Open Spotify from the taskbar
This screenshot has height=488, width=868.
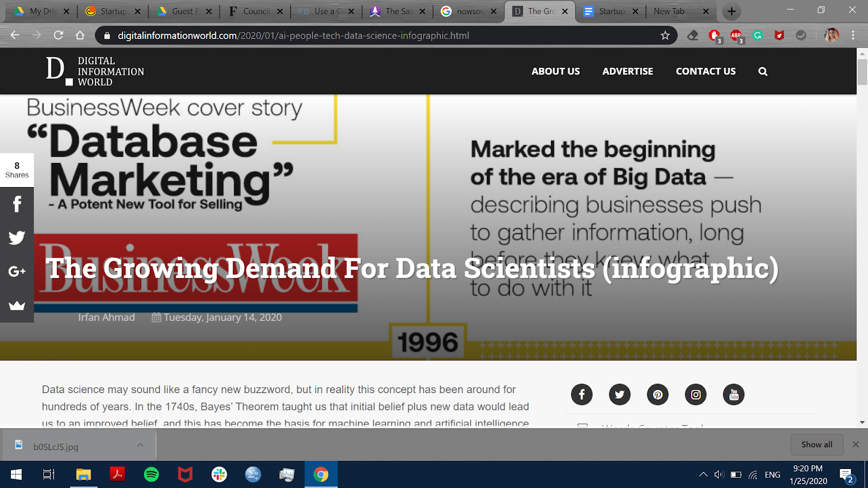point(151,474)
